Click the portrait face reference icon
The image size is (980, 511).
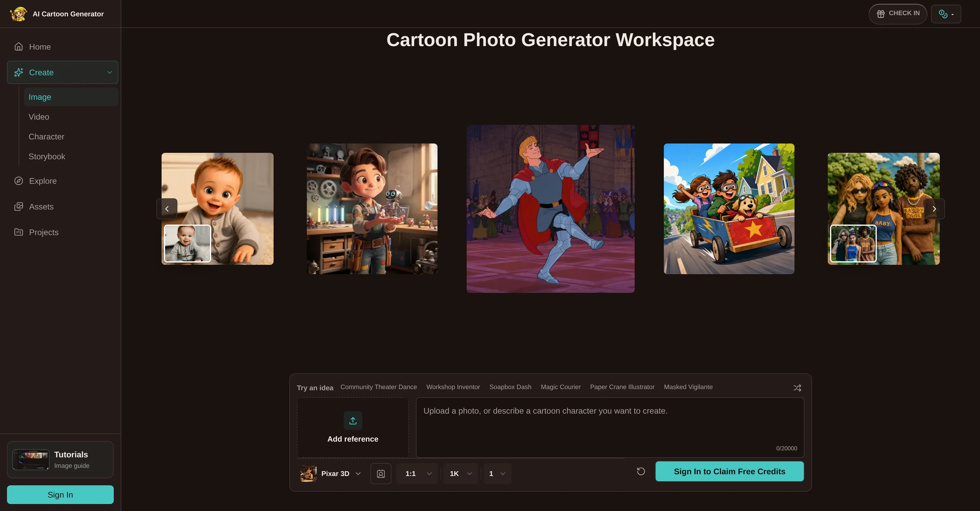pyautogui.click(x=381, y=474)
